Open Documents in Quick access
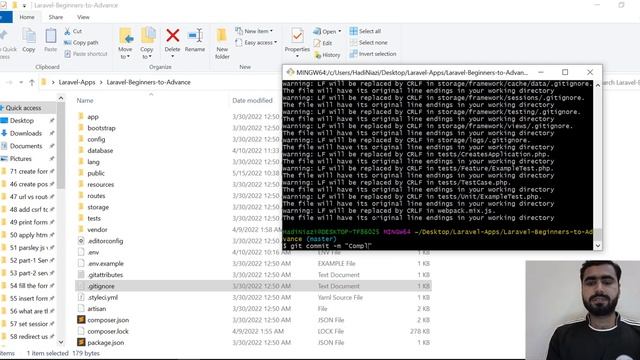 26,146
